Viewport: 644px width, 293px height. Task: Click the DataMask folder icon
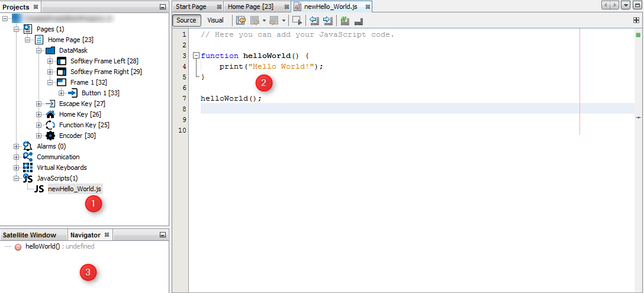[50, 50]
